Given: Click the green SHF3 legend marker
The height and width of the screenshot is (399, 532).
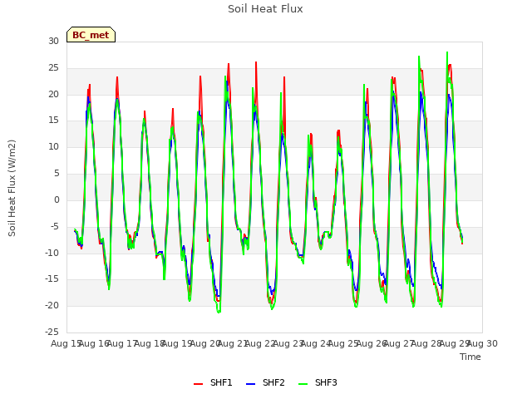Looking at the screenshot, I should pos(303,384).
